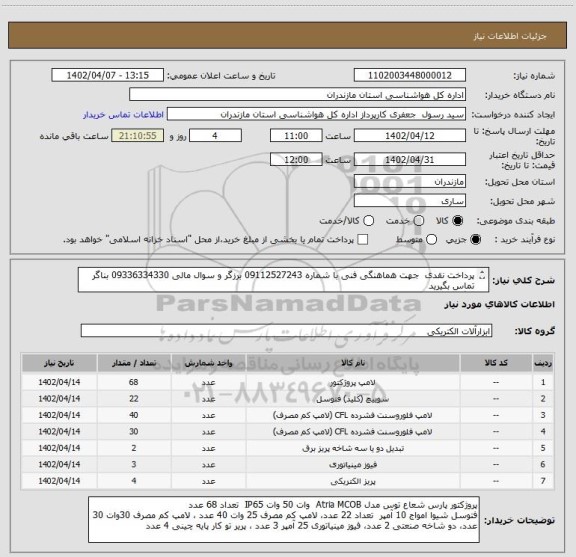
Task: Click the remaining days field showing 4
Action: pyautogui.click(x=215, y=136)
